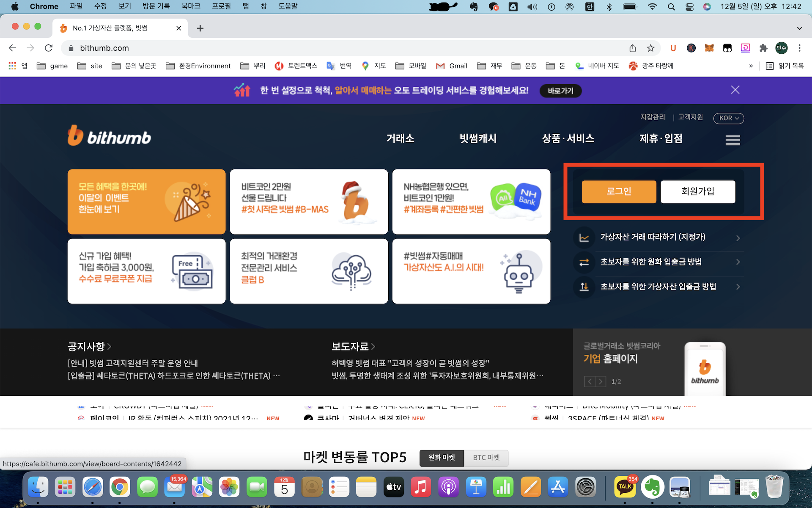
Task: Open the 상품·서비스 menu
Action: (568, 138)
